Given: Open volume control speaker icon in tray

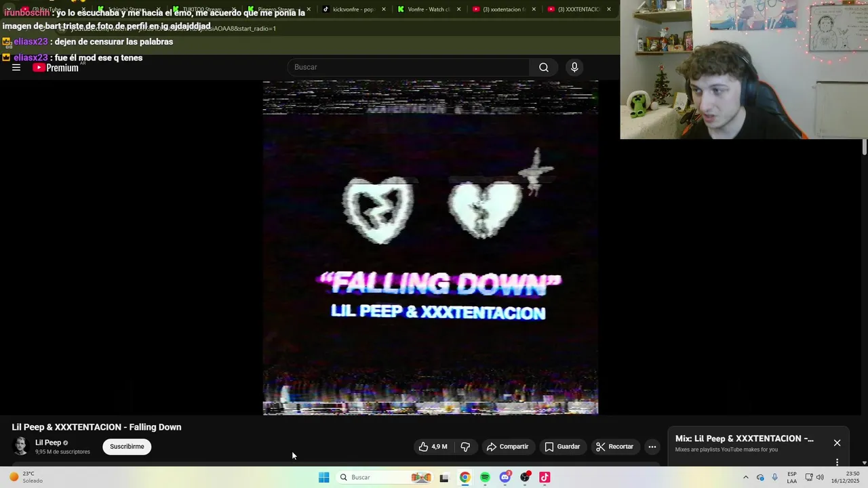Looking at the screenshot, I should click(820, 477).
